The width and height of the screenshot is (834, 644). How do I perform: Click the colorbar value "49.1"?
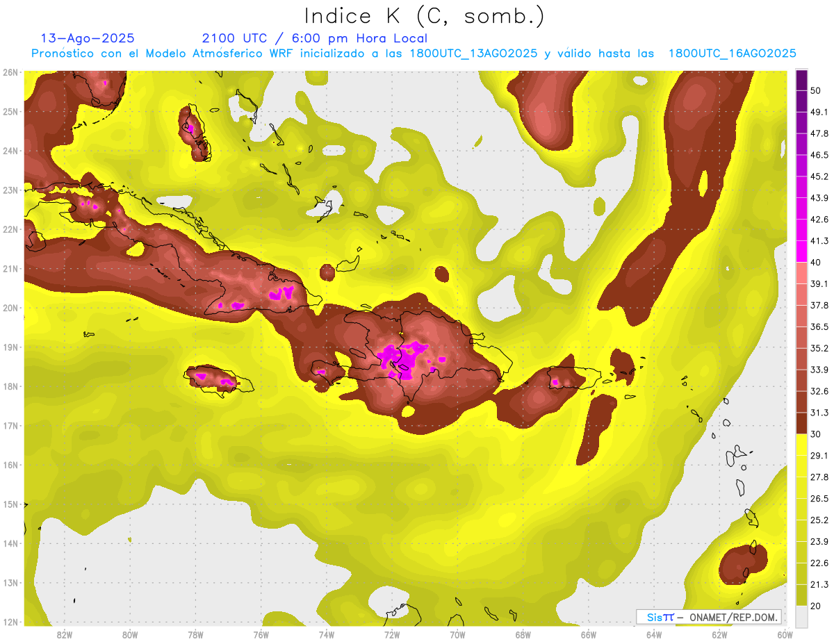[x=819, y=112]
